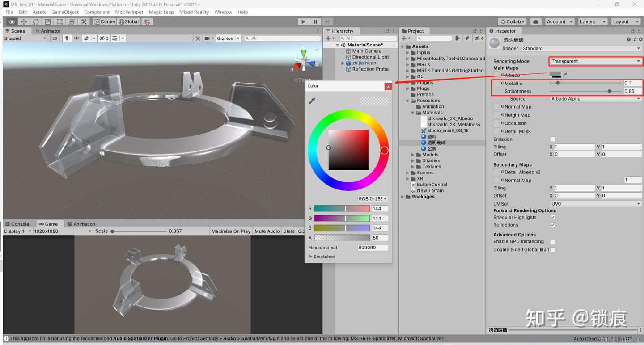
Task: Select the Scale tool
Action: pos(48,21)
